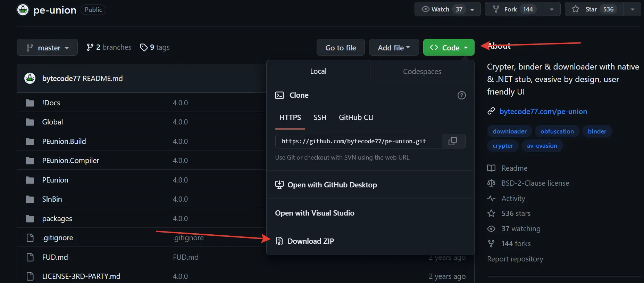644x283 pixels.
Task: Click the packages folder icon
Action: [x=30, y=219]
